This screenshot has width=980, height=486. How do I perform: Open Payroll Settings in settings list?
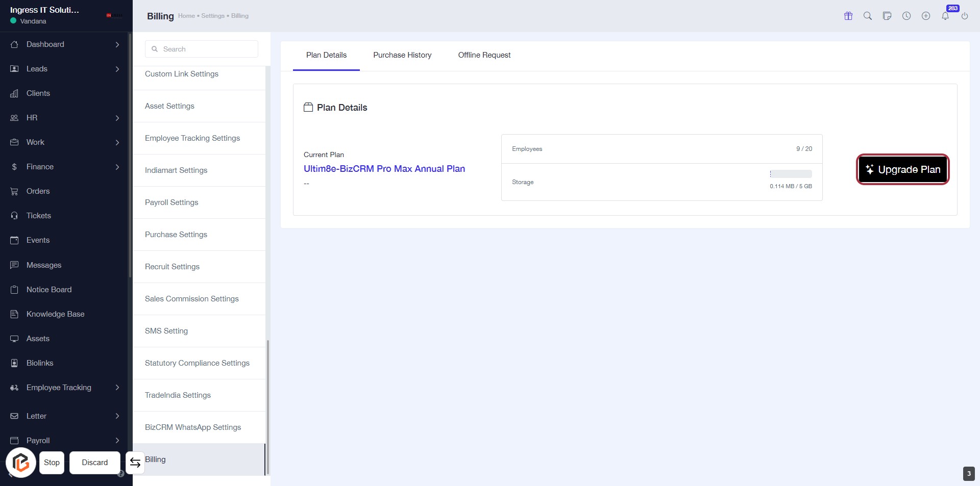(x=171, y=202)
